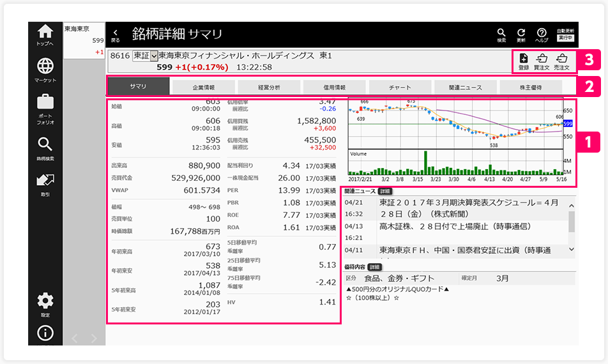Click previous arrow under watch list
Image resolution: width=608 pixels, height=364 pixels.
click(75, 338)
